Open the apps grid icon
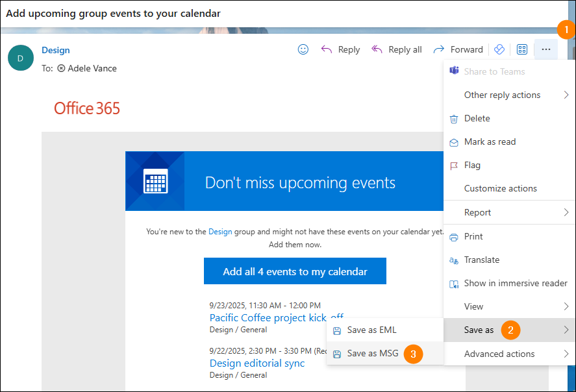This screenshot has width=576, height=392. pos(521,49)
